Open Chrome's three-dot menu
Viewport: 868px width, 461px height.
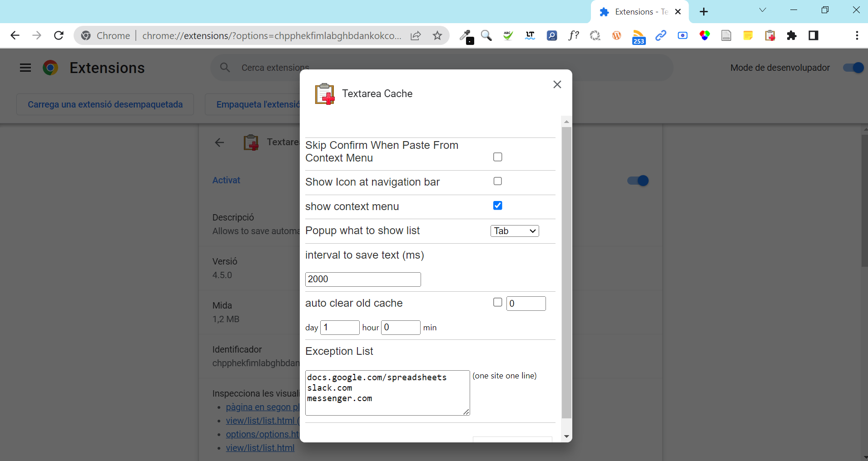point(857,35)
